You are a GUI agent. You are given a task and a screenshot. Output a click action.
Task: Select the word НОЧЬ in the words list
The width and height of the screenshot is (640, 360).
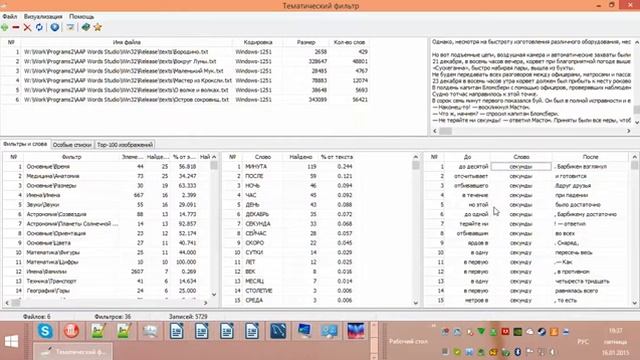point(252,186)
